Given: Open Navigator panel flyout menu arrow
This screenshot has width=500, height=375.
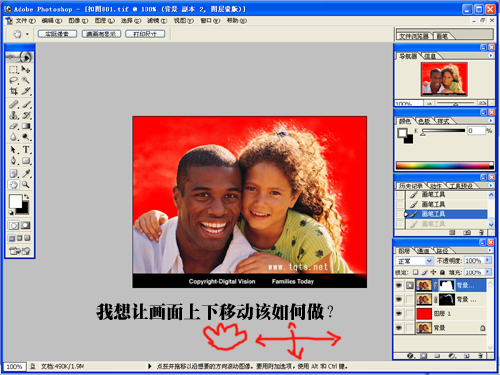Looking at the screenshot, I should pos(491,56).
